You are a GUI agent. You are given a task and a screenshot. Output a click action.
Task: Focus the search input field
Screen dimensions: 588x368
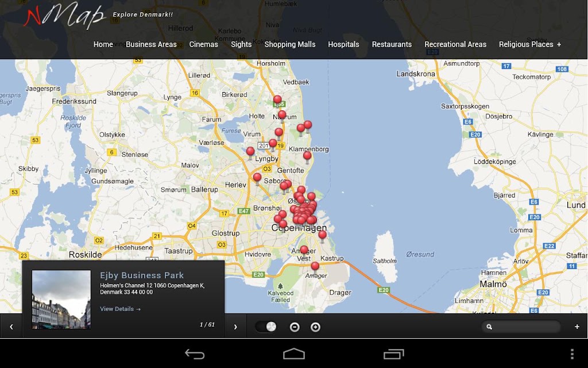pos(521,327)
